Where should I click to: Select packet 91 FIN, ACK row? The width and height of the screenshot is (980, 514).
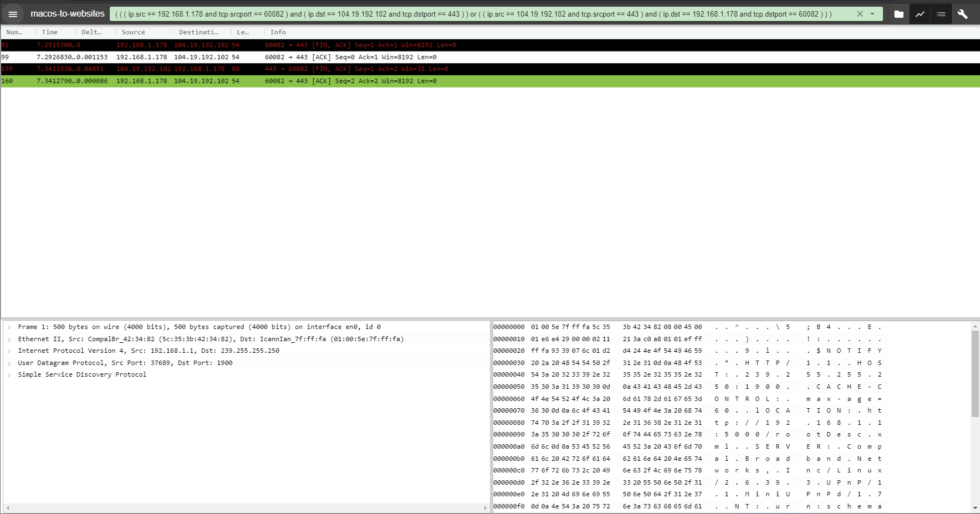click(x=490, y=45)
